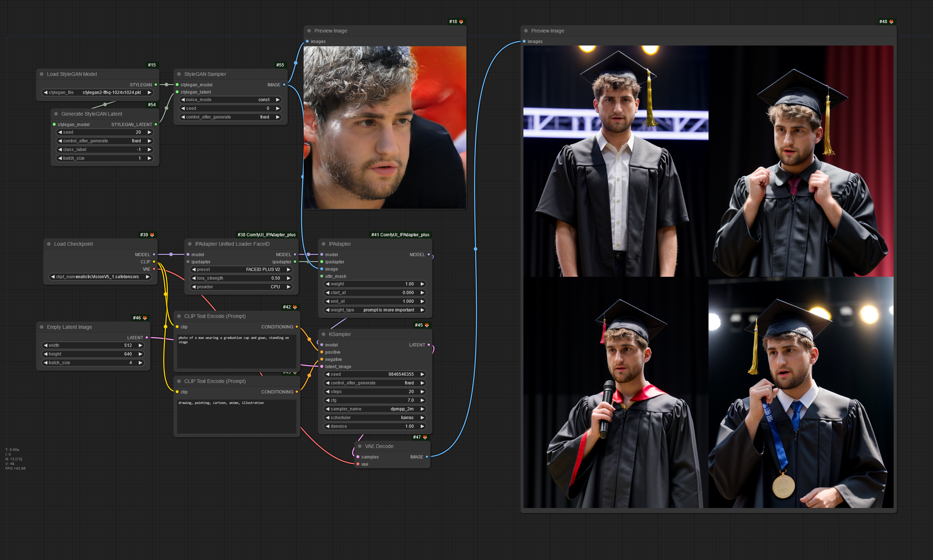Click the fox badge icon on node #42
This screenshot has height=560, width=933.
(295, 307)
